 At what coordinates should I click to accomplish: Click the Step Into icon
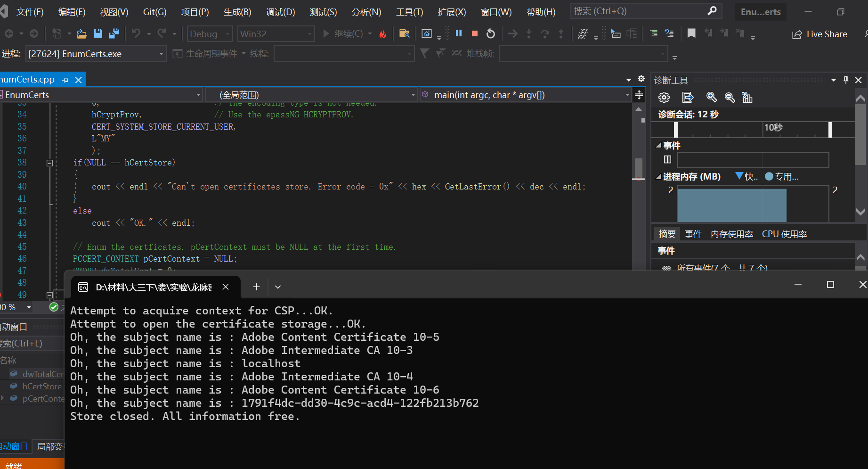tap(529, 33)
